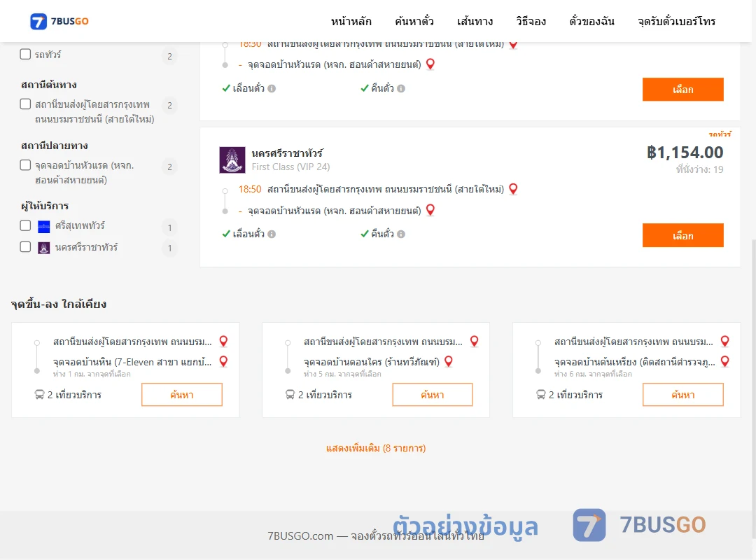
Task: Tick the ศรีสุเทพทัวร์ operator checkbox
Action: [26, 225]
